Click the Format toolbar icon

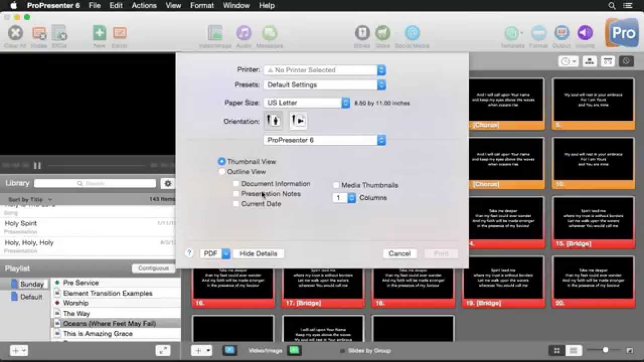(538, 33)
